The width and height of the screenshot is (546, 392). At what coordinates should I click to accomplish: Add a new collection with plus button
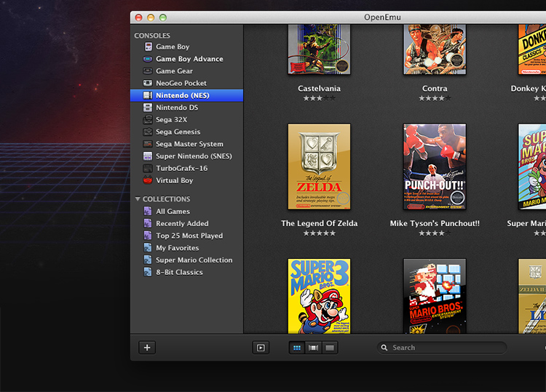pyautogui.click(x=147, y=348)
